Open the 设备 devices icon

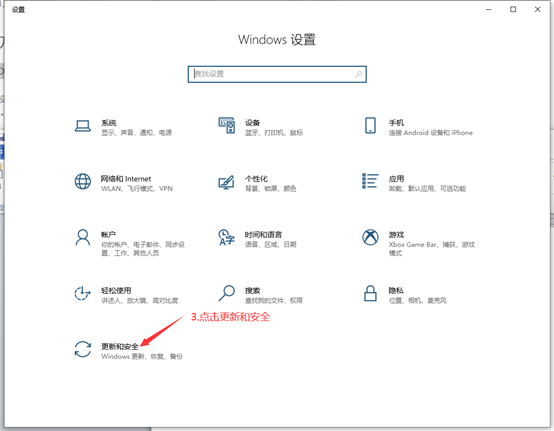(226, 125)
